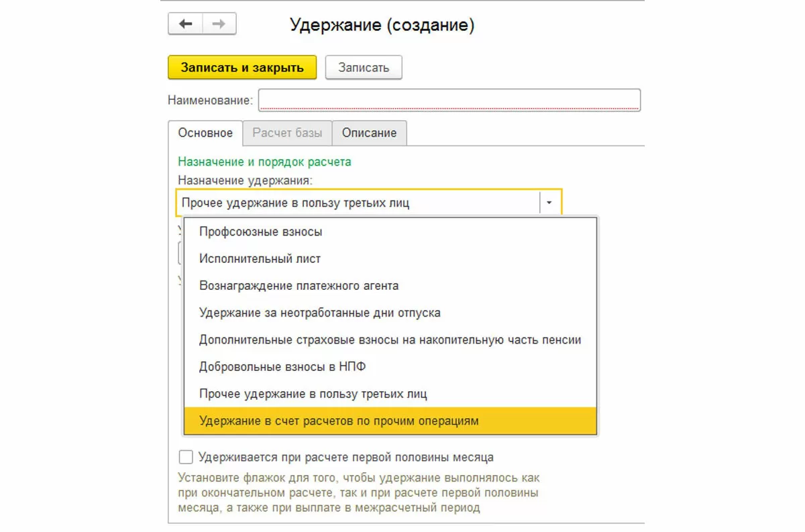Switch to the Основное tab
This screenshot has height=532, width=805.
click(x=205, y=133)
